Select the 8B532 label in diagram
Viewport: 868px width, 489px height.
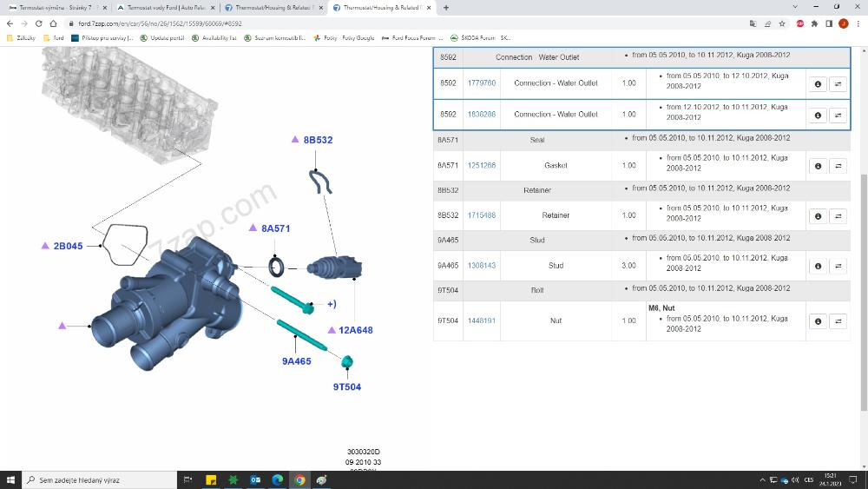click(318, 140)
